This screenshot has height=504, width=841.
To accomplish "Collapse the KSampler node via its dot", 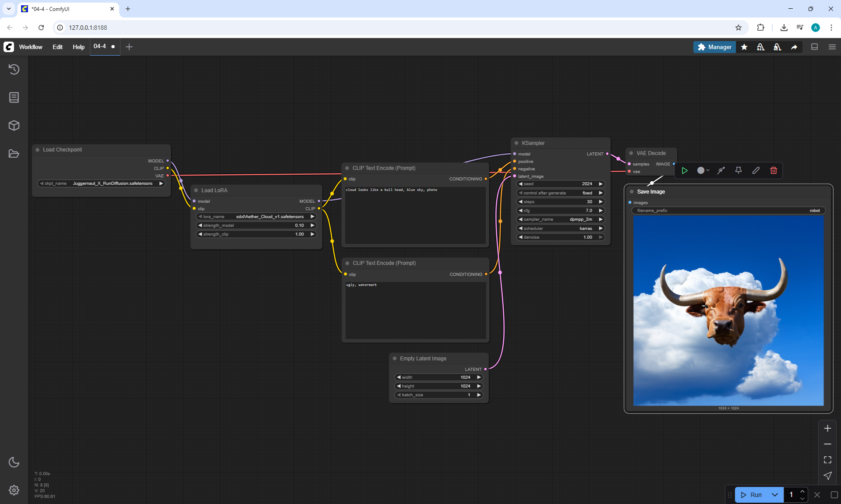I will click(x=516, y=143).
